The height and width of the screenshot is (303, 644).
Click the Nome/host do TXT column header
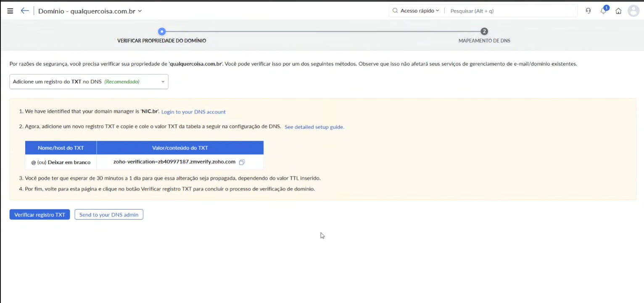[x=61, y=148]
